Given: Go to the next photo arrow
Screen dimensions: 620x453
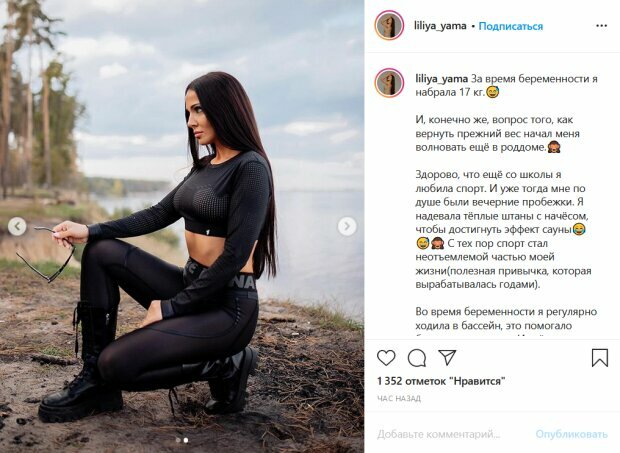Looking at the screenshot, I should click(x=347, y=226).
